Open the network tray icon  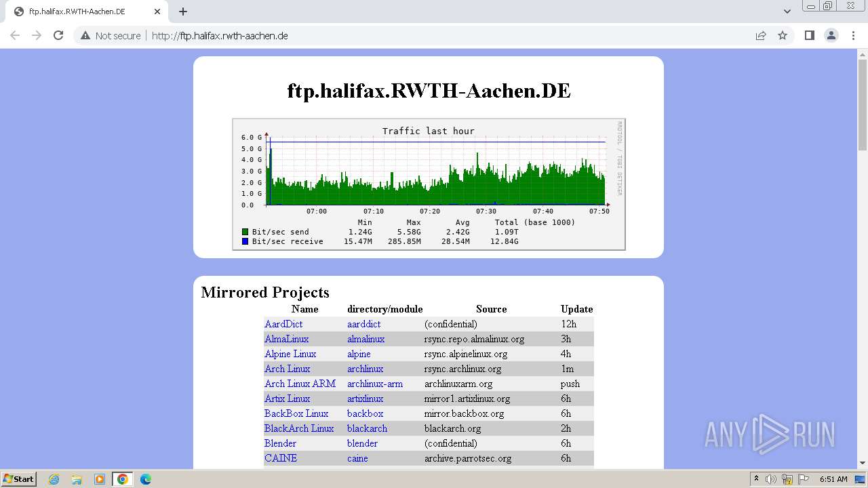[787, 479]
